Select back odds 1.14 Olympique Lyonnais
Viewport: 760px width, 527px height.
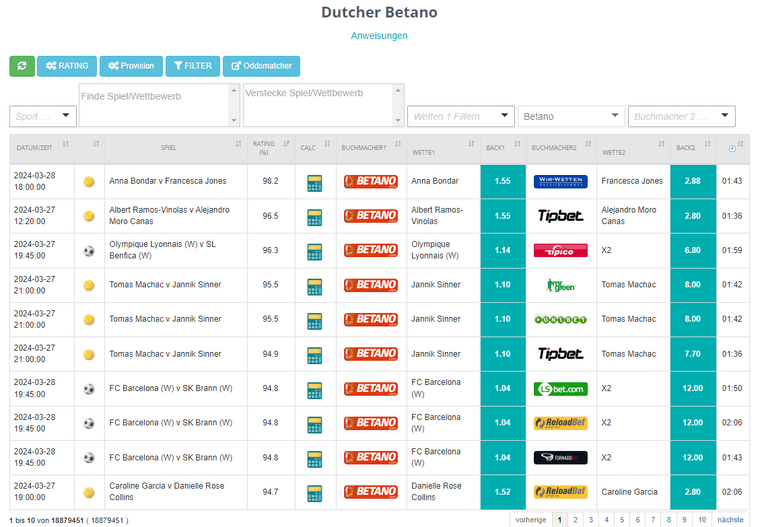pos(503,251)
